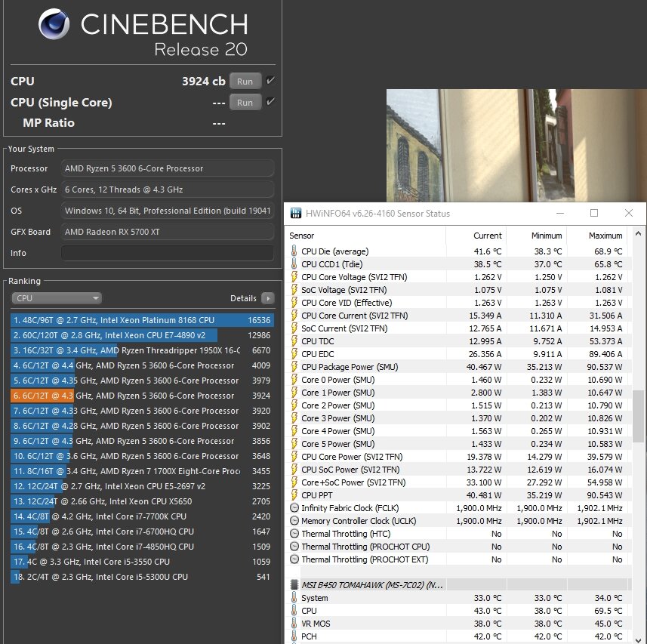Select highlighted ranking entry scoring 3924

(x=142, y=396)
